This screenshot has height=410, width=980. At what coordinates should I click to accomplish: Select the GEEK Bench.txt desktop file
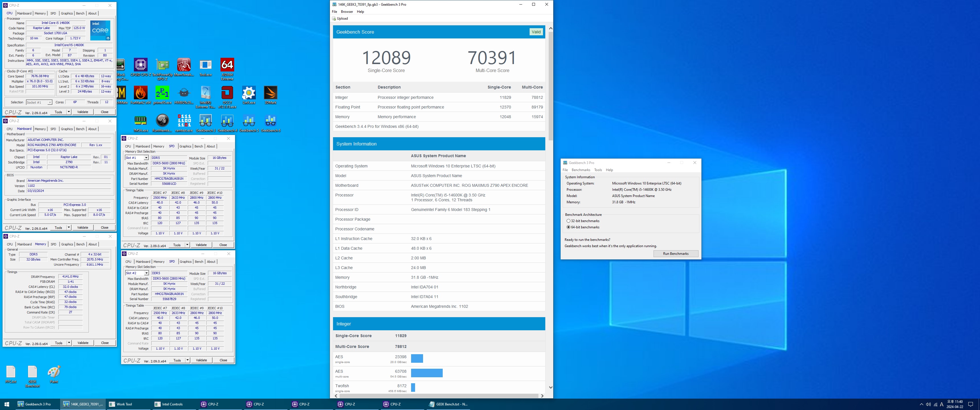32,376
